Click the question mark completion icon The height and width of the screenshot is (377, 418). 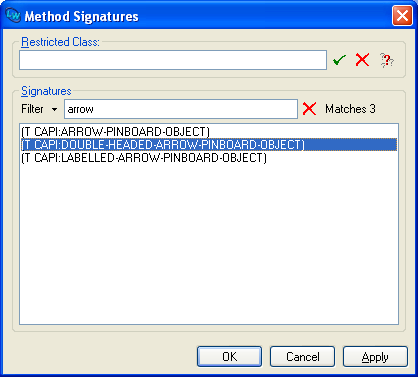(387, 60)
